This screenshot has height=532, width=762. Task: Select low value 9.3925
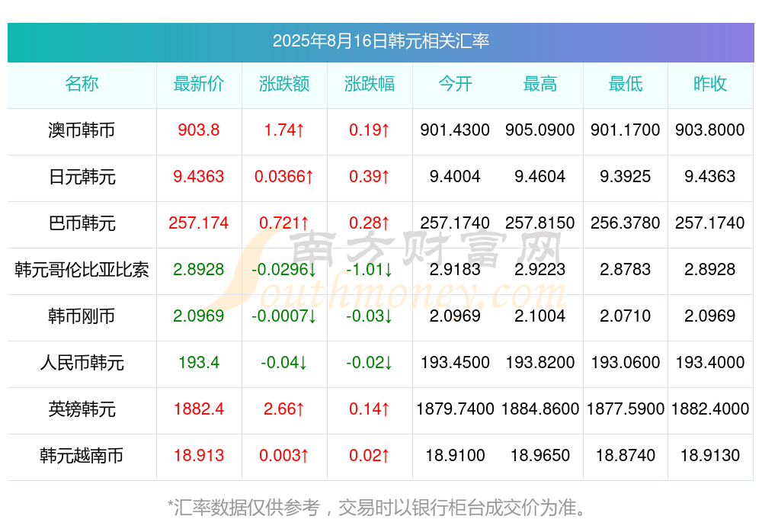626,176
